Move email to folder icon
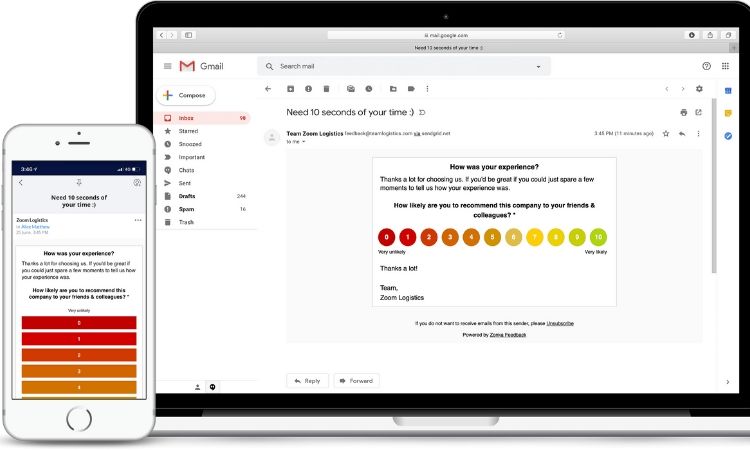The height and width of the screenshot is (450, 750). 393,89
